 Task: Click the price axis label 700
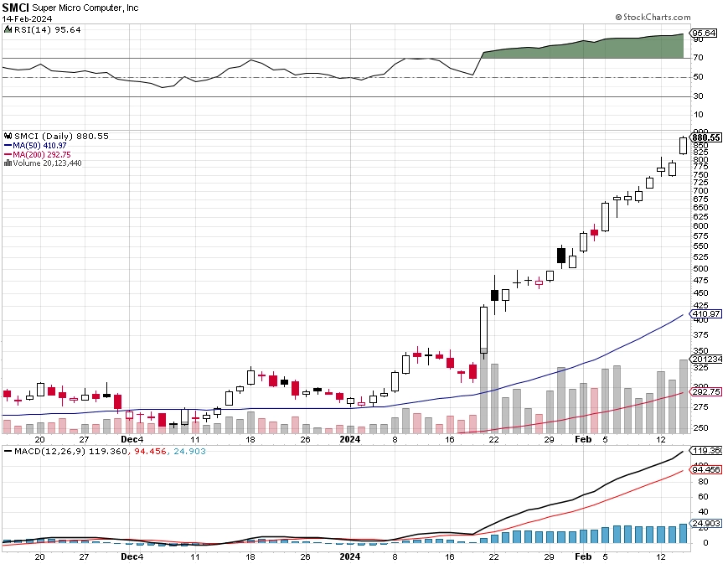click(700, 190)
